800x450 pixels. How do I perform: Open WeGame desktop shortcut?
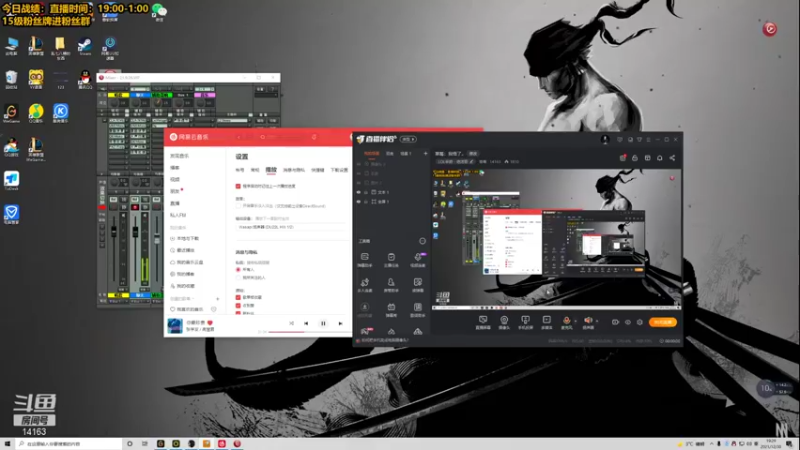11,114
